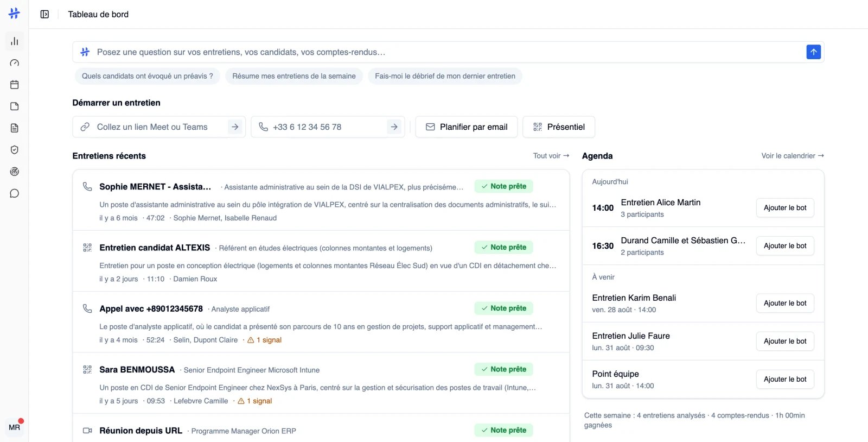Screen dimensions: 868x442
Task: Click the video icon beside Réunion depuis URL
Action: 87,431
